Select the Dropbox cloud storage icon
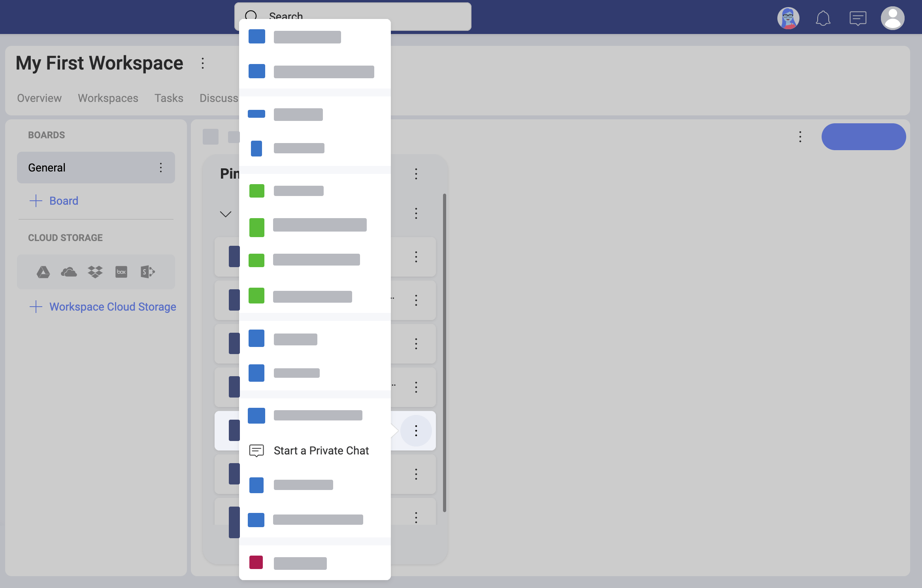The image size is (922, 588). 94,271
